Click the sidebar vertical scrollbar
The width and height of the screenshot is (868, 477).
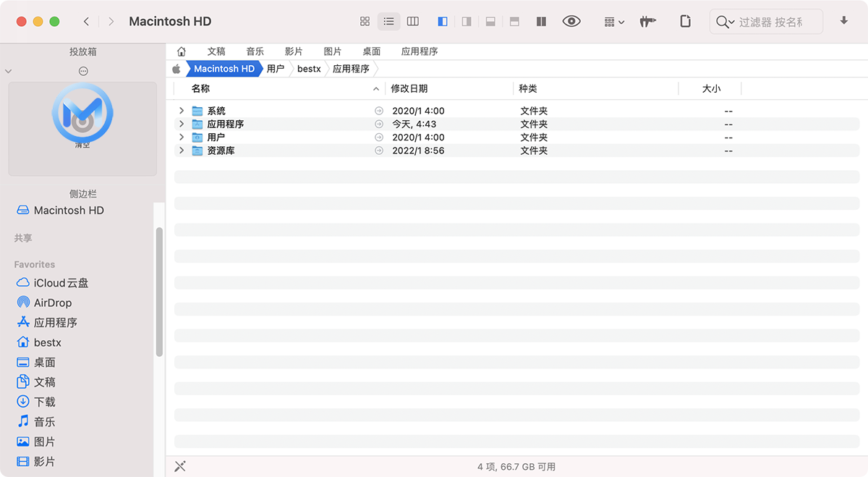click(159, 290)
